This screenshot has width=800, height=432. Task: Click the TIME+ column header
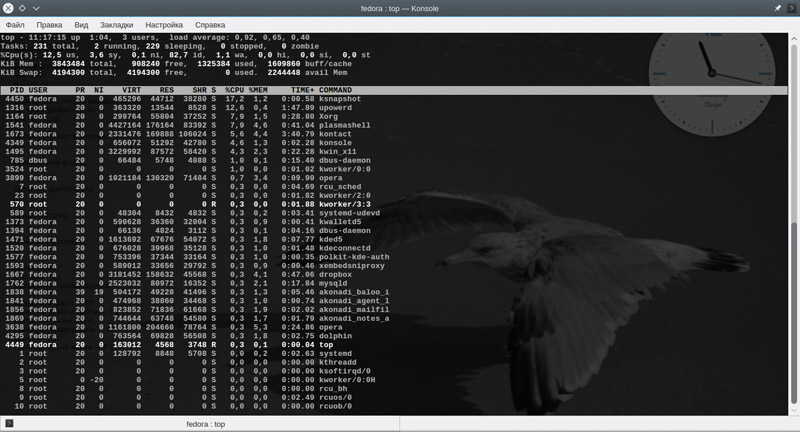click(303, 90)
